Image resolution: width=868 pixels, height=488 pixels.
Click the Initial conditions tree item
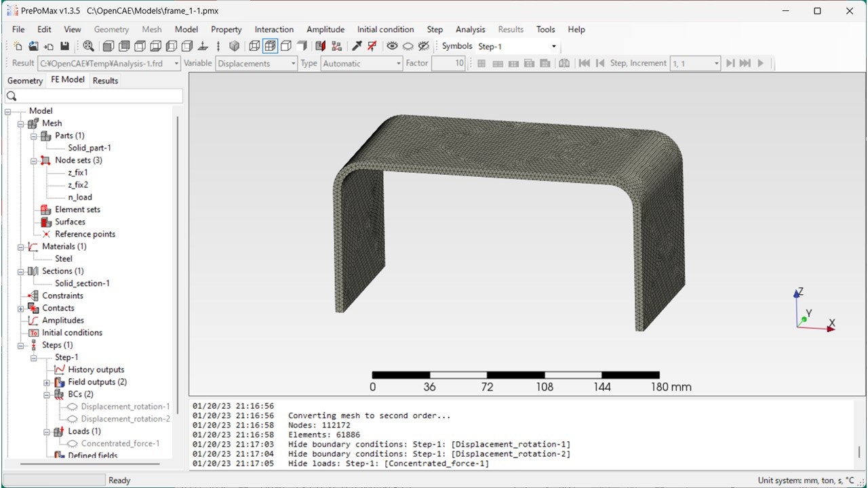[x=72, y=332]
